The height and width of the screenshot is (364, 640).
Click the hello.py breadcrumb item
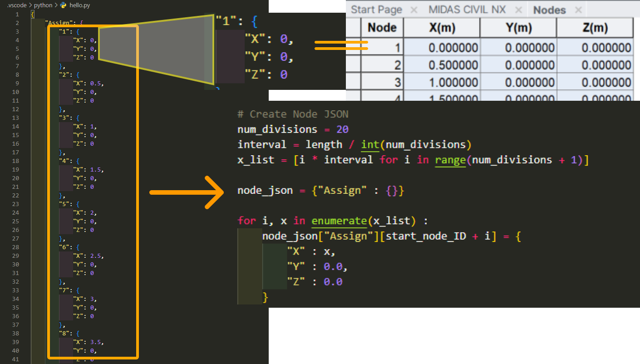pyautogui.click(x=80, y=5)
